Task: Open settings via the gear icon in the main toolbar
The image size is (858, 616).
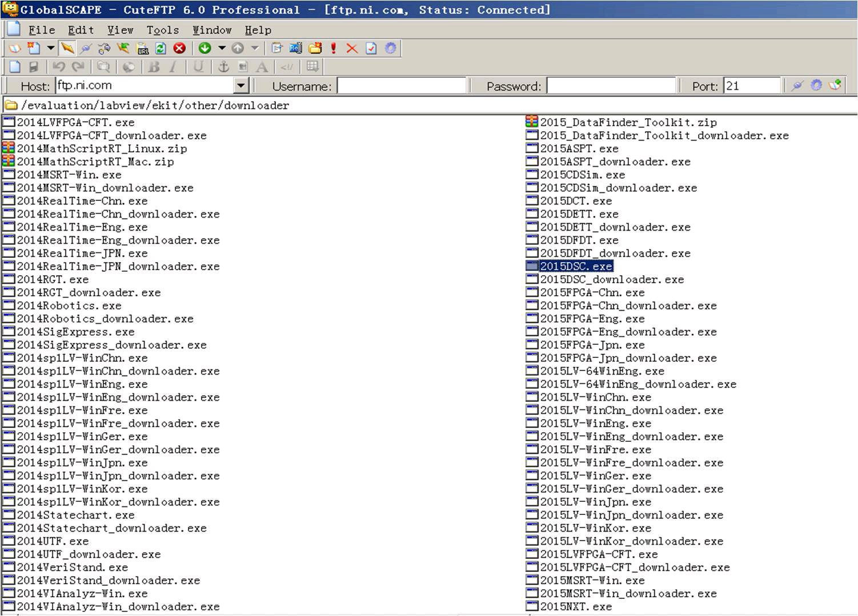Action: (390, 49)
